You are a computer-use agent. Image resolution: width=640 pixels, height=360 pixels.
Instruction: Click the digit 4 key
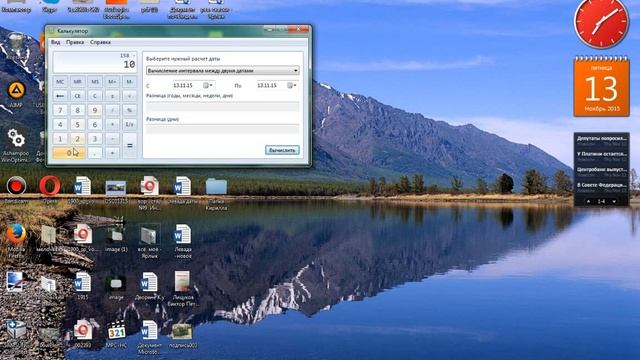[x=60, y=124]
